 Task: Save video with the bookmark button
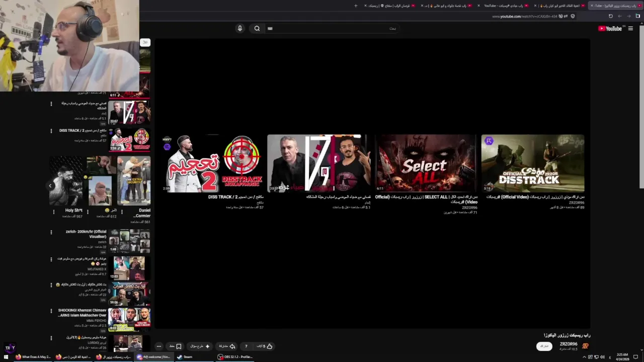(176, 346)
